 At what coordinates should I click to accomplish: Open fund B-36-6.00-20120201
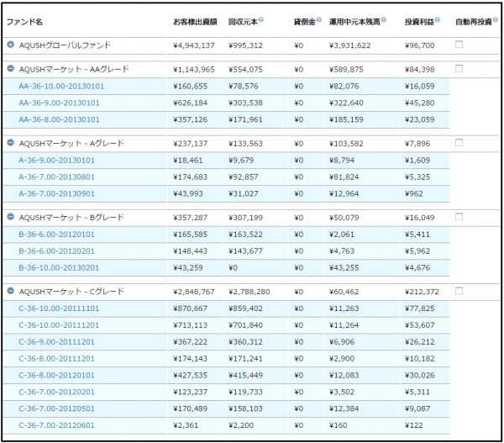pyautogui.click(x=57, y=251)
